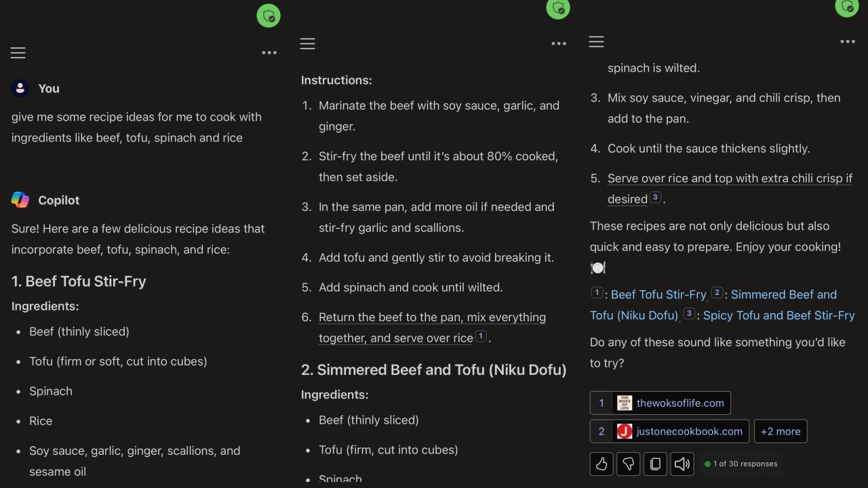Image resolution: width=868 pixels, height=488 pixels.
Task: Click citation 1 after 'serve over rice'
Action: click(x=481, y=336)
